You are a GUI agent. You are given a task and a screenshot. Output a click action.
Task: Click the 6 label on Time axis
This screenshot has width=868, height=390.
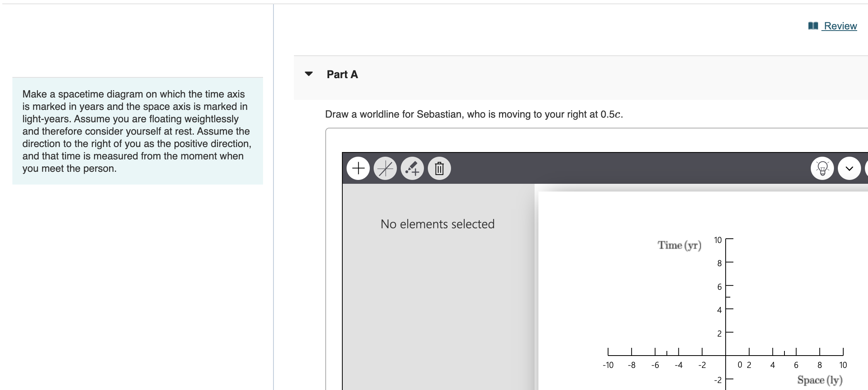pyautogui.click(x=719, y=287)
